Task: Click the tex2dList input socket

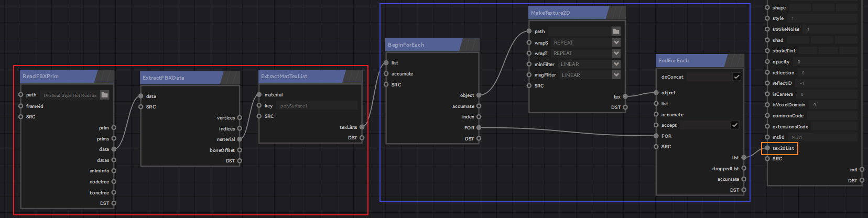Action: tap(767, 148)
